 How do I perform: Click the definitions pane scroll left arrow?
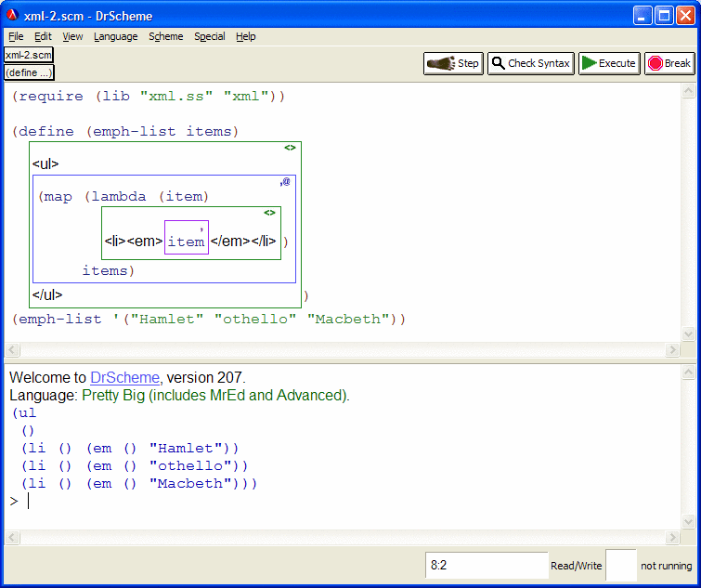(x=12, y=349)
